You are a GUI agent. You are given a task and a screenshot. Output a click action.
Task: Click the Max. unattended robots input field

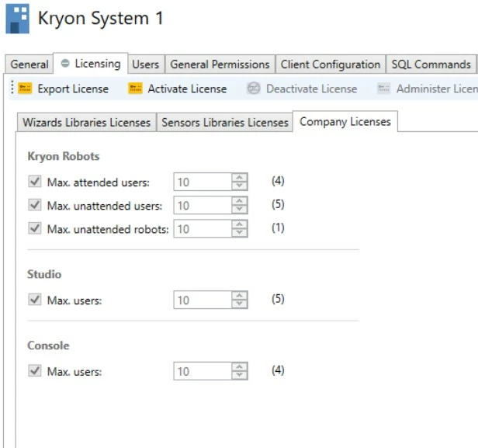203,229
